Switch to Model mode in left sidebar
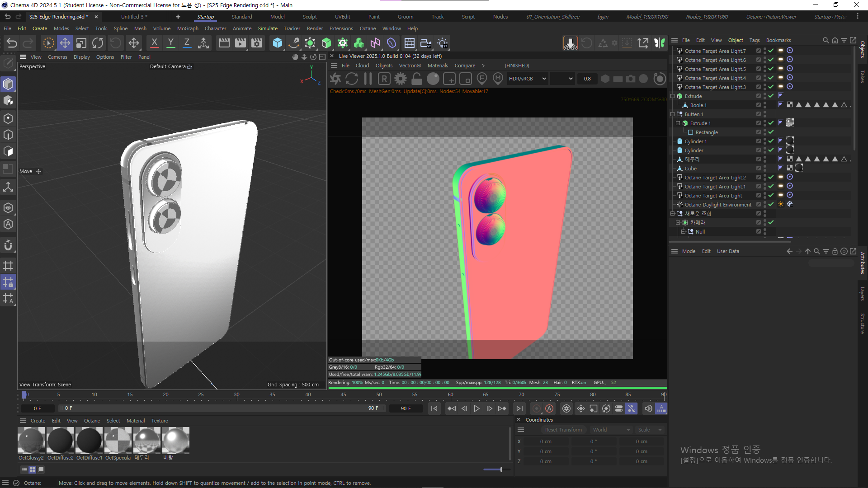This screenshot has height=488, width=868. (8, 84)
